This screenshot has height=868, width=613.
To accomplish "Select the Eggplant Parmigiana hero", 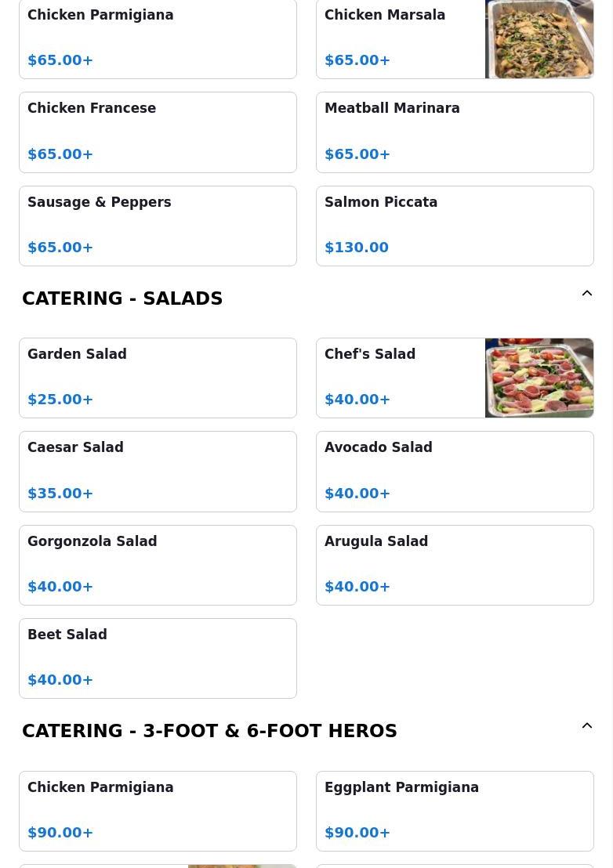I will coord(455,811).
